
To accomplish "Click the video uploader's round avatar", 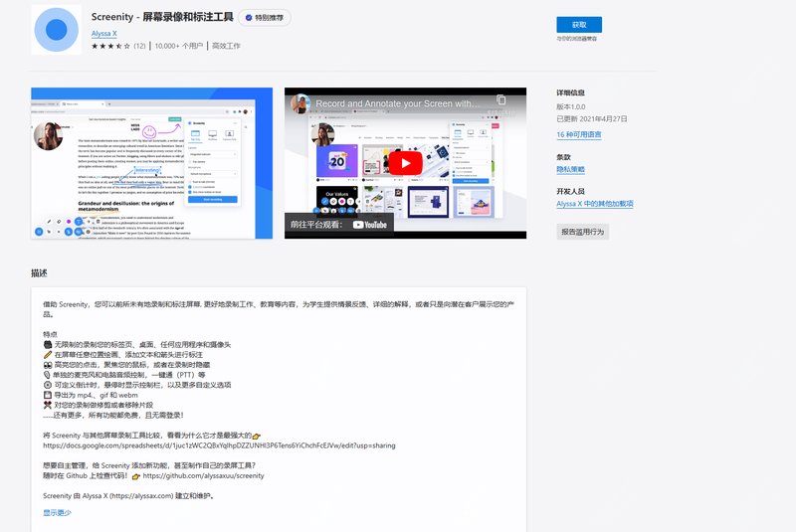I will (x=300, y=102).
